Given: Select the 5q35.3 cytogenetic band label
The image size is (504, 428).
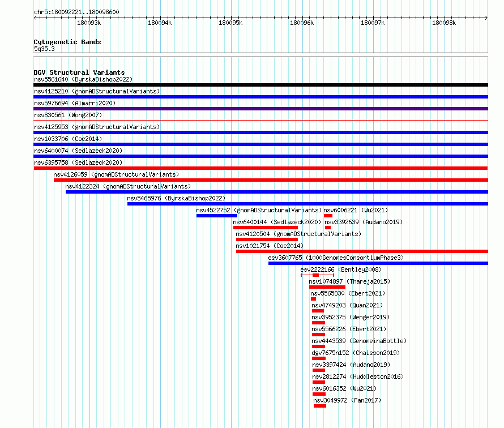Looking at the screenshot, I should (x=44, y=49).
